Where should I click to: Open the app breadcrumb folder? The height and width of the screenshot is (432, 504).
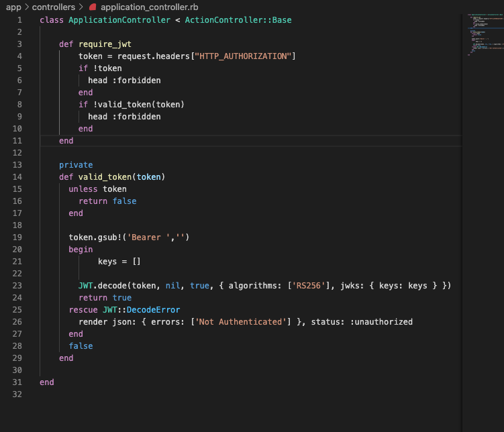click(13, 7)
